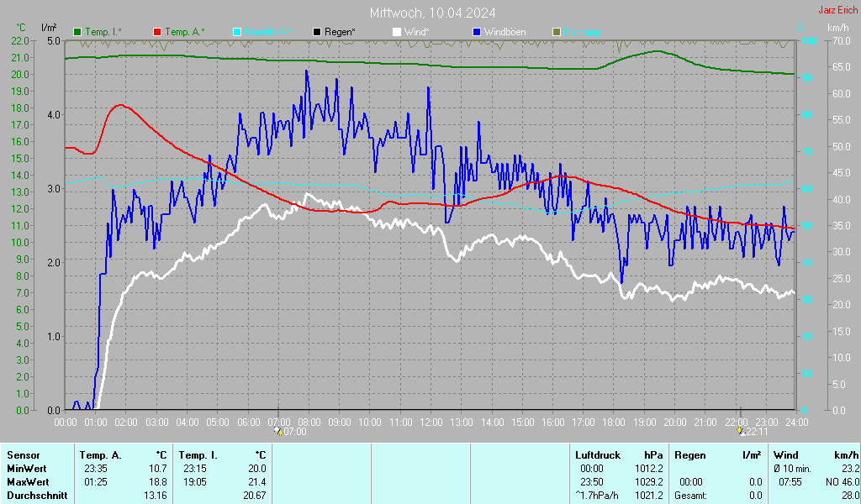The width and height of the screenshot is (861, 504).
Task: Select the 18:00 time axis label
Action: point(614,421)
